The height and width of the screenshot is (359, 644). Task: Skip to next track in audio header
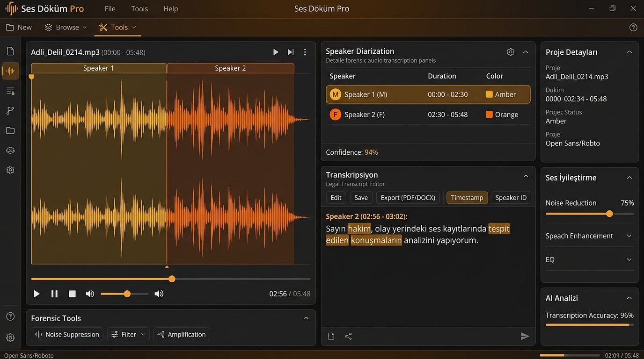pyautogui.click(x=291, y=52)
